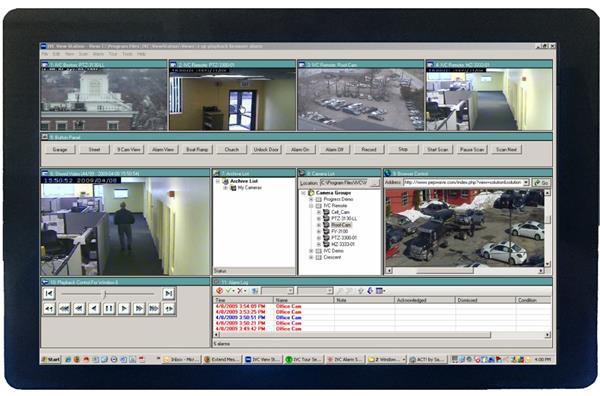Click the Start Scan button
Screen dimensions: 600x396
(x=437, y=150)
